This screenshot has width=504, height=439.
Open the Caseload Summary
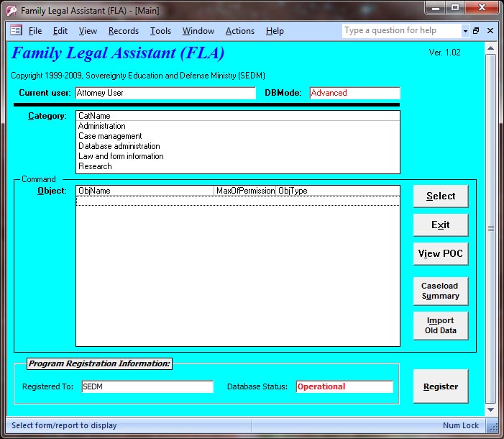[x=441, y=291]
